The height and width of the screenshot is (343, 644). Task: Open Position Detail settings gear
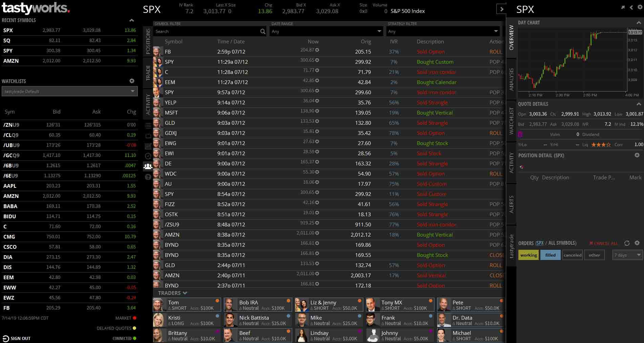[637, 155]
